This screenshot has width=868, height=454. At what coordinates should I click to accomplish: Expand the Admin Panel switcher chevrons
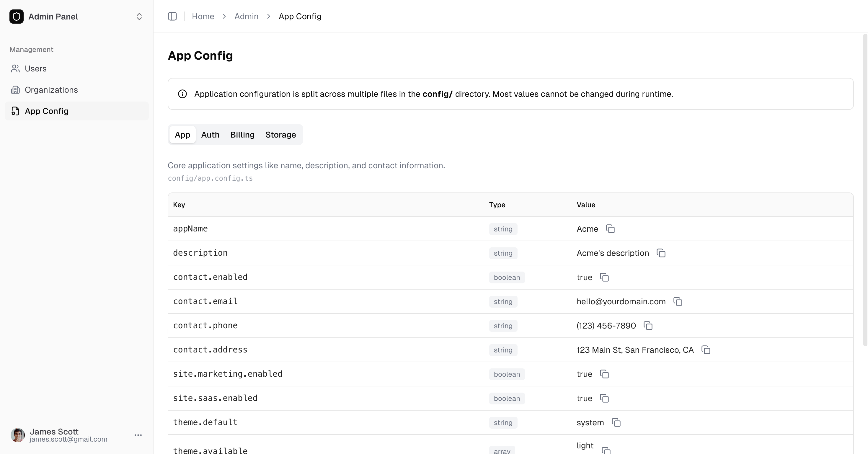click(x=139, y=17)
